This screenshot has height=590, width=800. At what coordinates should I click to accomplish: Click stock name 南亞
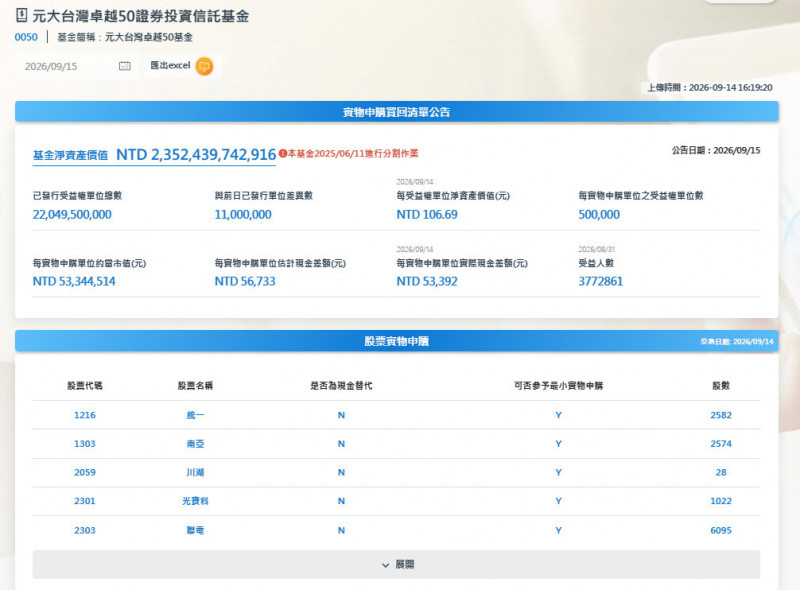pos(195,444)
